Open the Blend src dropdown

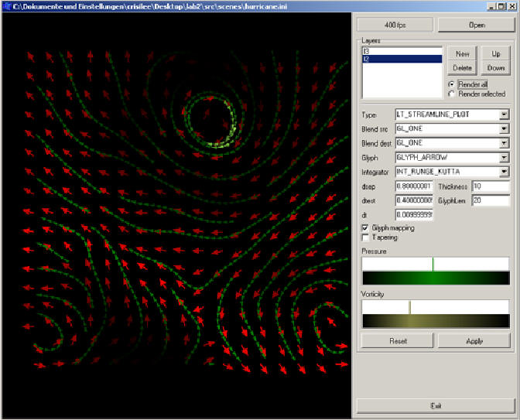point(504,129)
